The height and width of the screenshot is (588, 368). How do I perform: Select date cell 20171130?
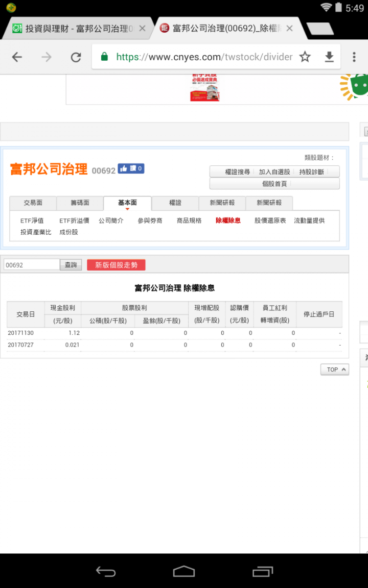tap(20, 333)
